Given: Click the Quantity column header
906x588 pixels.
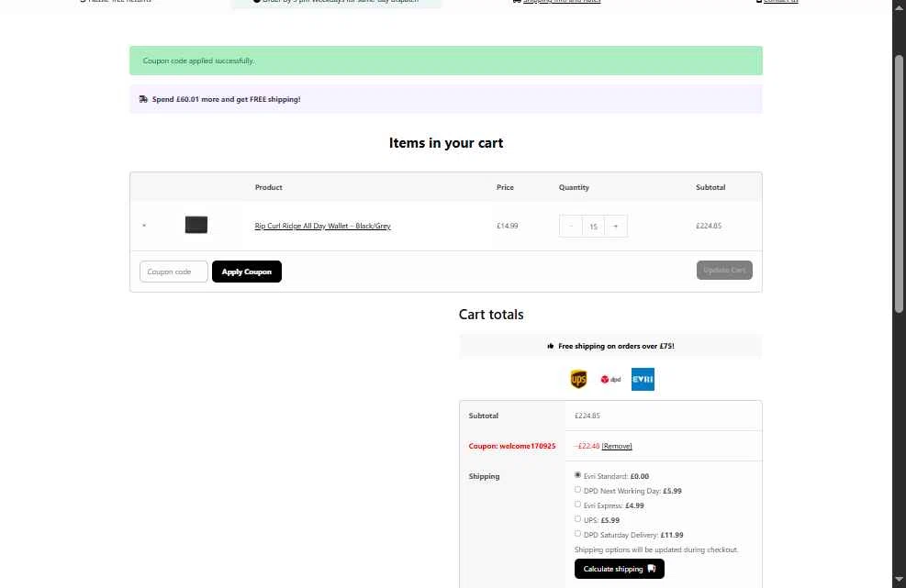Looking at the screenshot, I should pyautogui.click(x=574, y=187).
